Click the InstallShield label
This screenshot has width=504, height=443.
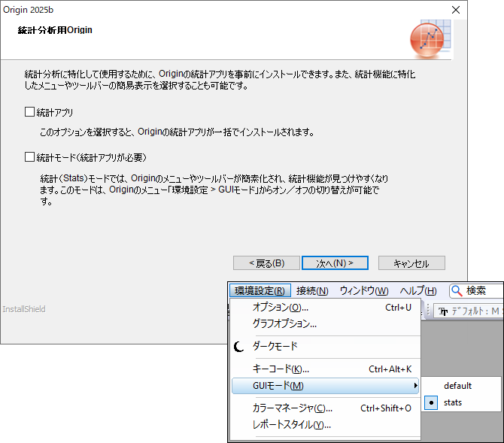pos(24,309)
